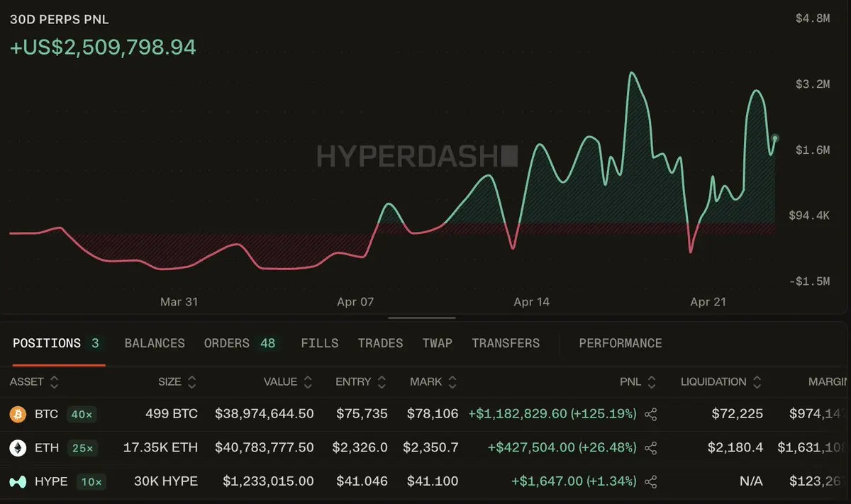Click the Apr 14 date axis label

pyautogui.click(x=532, y=302)
